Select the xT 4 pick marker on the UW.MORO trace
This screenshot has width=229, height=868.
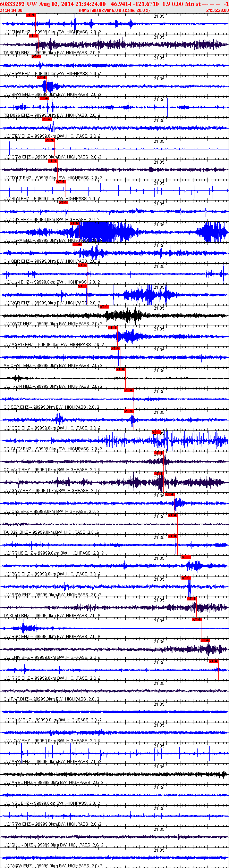coord(113,328)
